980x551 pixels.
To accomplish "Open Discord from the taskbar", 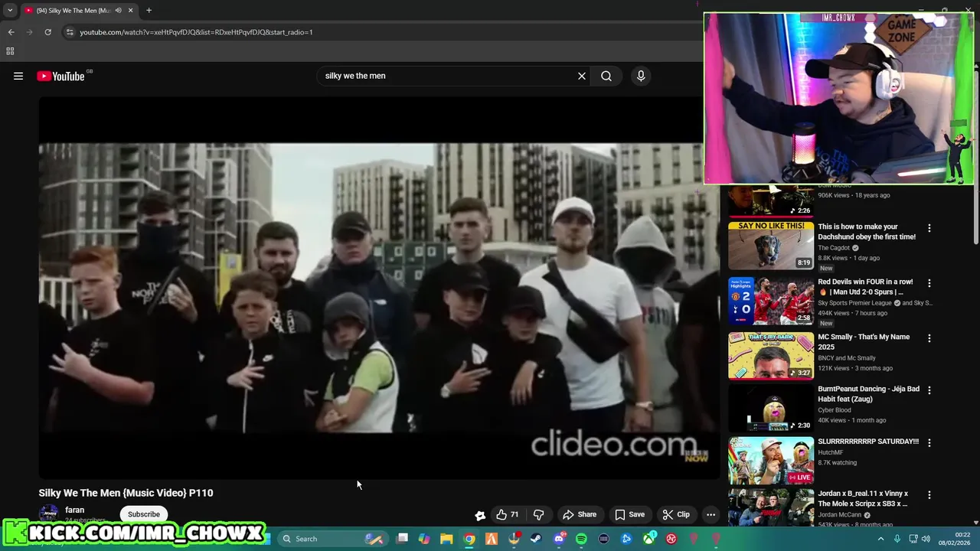I will click(x=559, y=539).
